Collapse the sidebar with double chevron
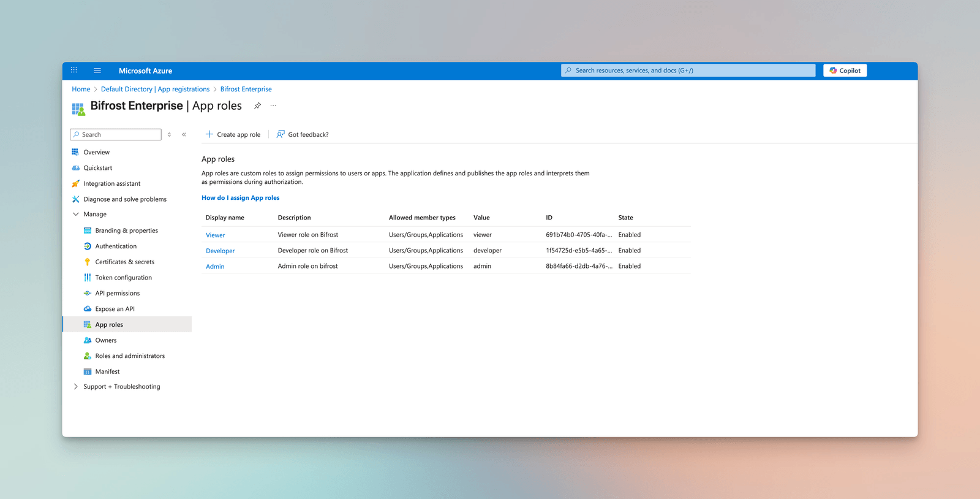Viewport: 980px width, 499px height. click(x=184, y=134)
